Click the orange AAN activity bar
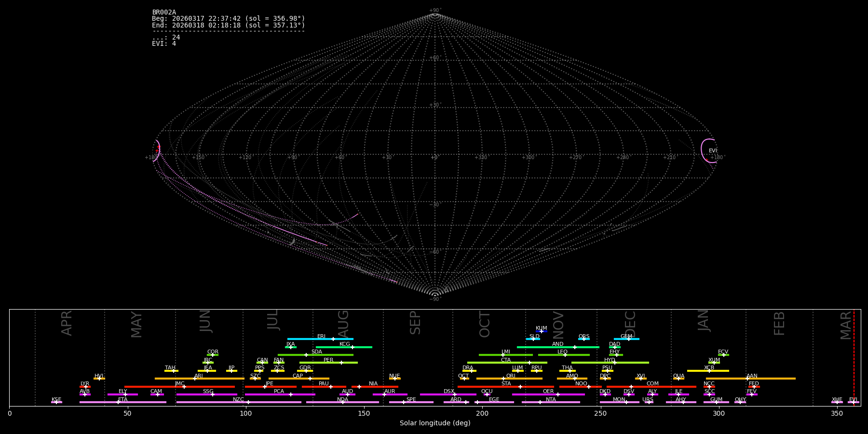868x434 pixels. (x=750, y=379)
